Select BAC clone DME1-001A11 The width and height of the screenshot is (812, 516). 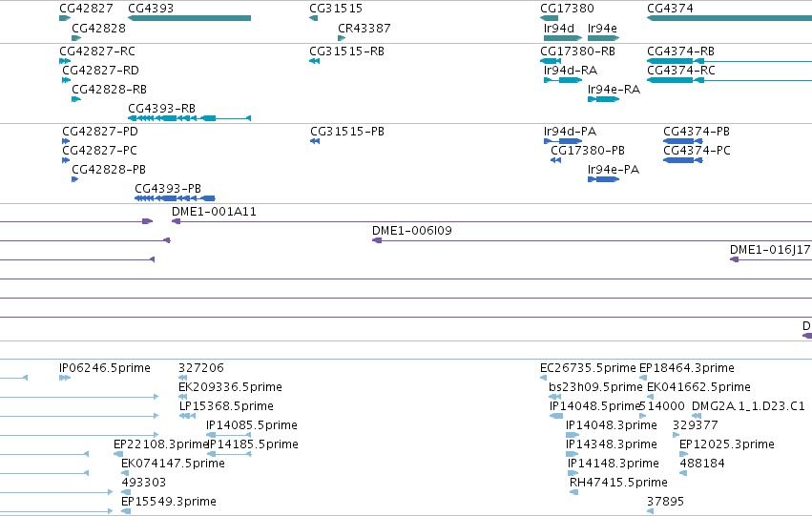[x=492, y=221]
